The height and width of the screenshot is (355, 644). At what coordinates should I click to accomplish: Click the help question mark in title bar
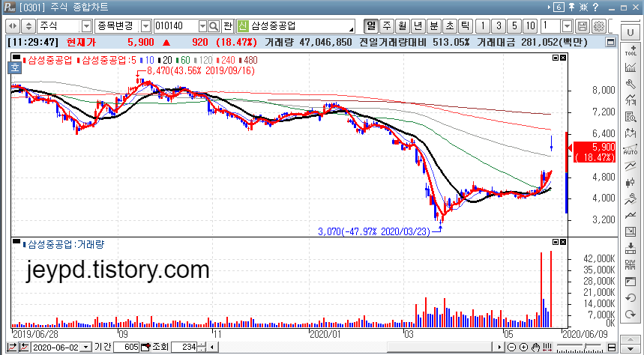point(595,7)
